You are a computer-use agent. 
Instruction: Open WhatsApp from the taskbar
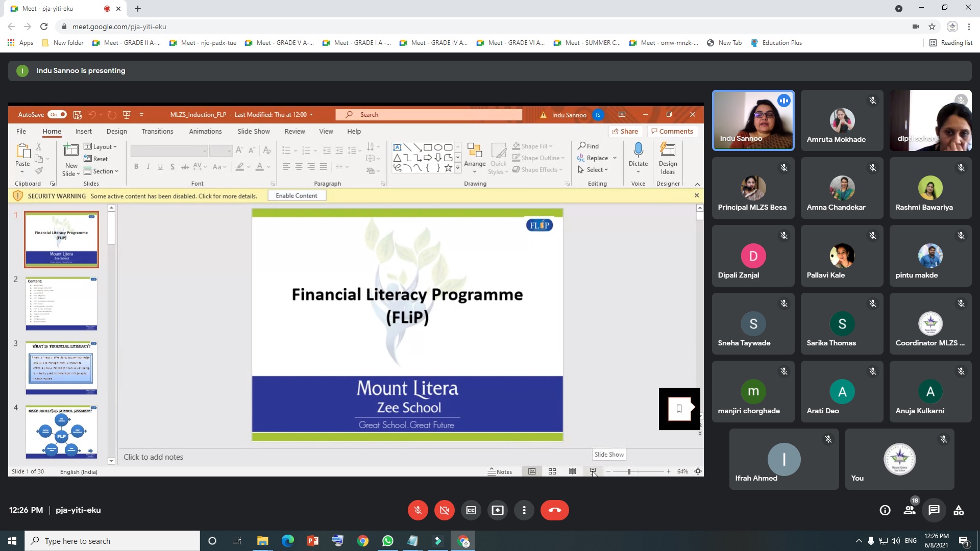tap(387, 541)
